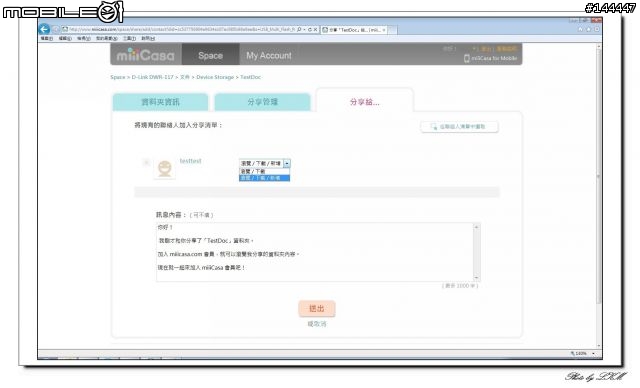Click the 送出 submit button

tap(317, 309)
